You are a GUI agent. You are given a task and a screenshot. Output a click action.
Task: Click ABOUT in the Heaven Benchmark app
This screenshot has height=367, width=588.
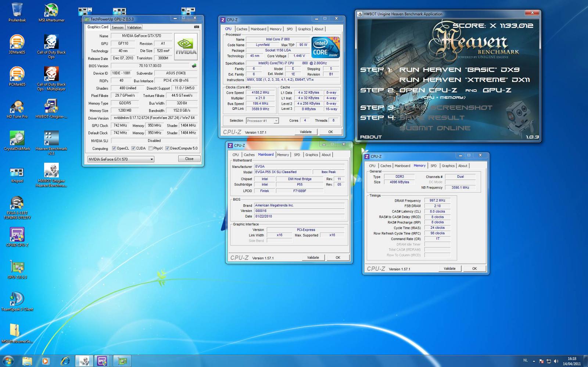pyautogui.click(x=371, y=137)
